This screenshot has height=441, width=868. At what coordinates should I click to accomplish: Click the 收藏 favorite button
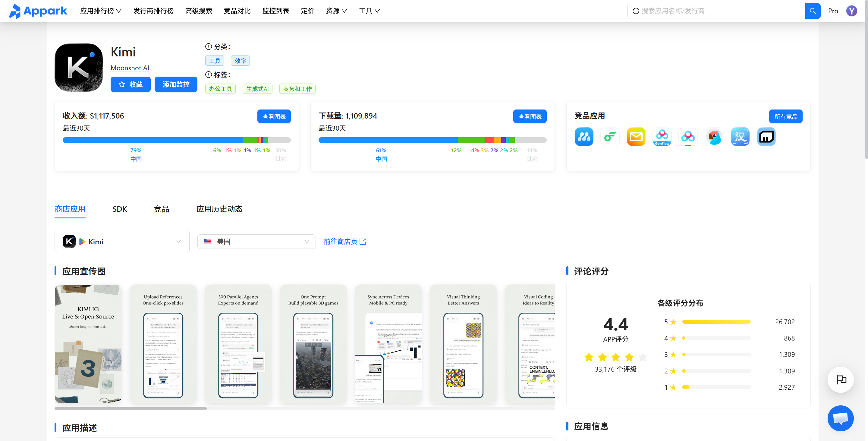pyautogui.click(x=131, y=84)
